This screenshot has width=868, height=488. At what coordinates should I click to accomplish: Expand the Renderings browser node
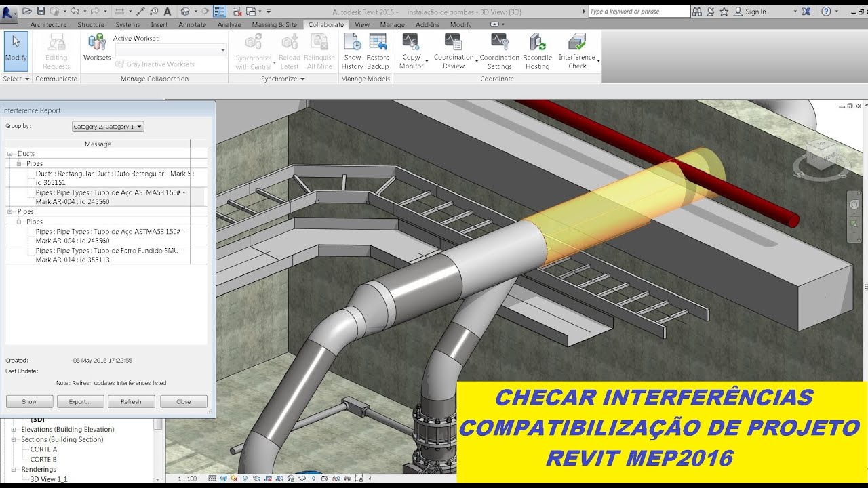[x=15, y=470]
